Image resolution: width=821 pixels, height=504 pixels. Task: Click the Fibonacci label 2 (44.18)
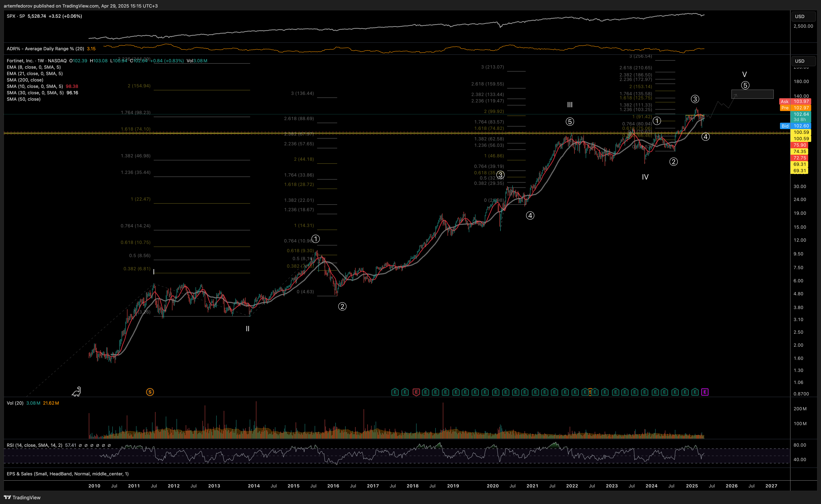click(x=304, y=159)
